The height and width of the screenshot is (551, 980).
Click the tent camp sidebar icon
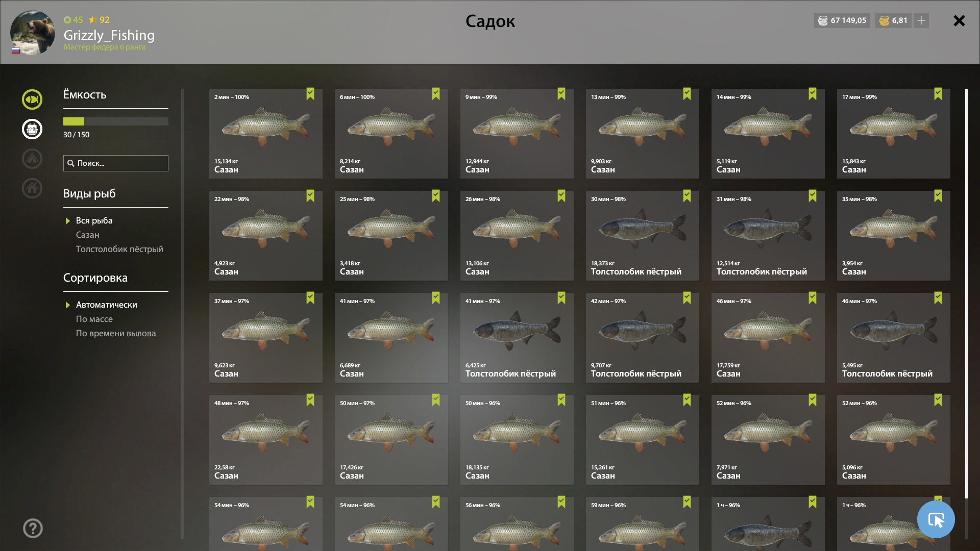pyautogui.click(x=32, y=159)
